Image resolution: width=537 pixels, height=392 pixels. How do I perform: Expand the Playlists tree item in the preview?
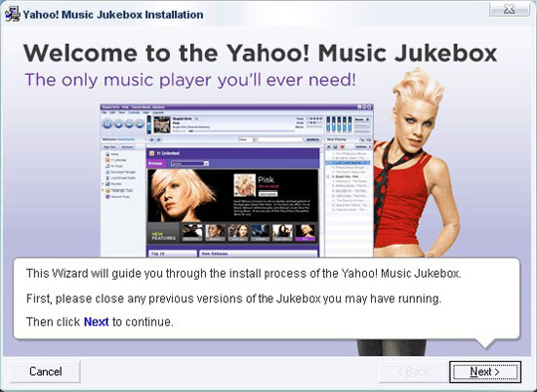click(103, 184)
